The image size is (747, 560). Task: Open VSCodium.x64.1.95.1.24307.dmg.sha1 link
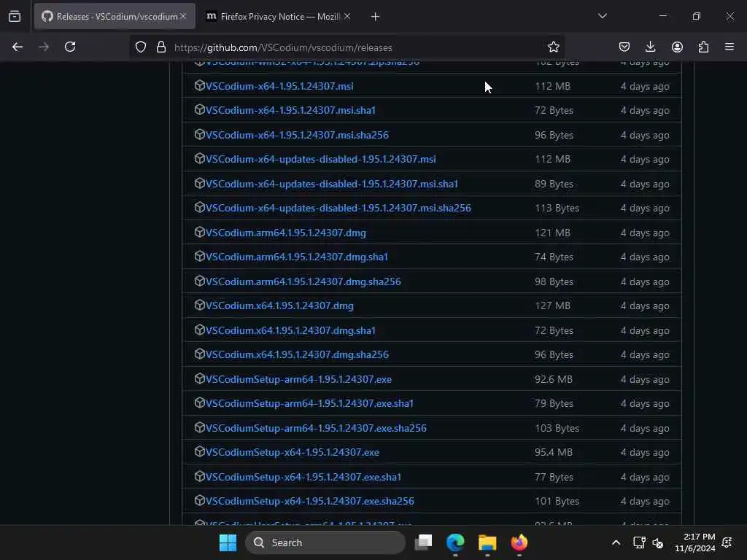click(290, 330)
